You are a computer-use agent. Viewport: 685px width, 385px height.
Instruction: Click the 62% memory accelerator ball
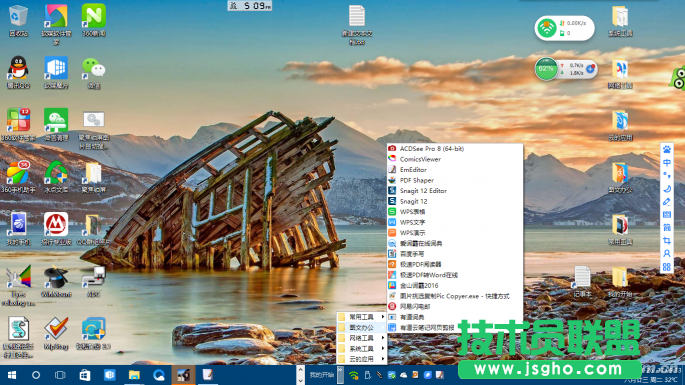click(x=546, y=69)
